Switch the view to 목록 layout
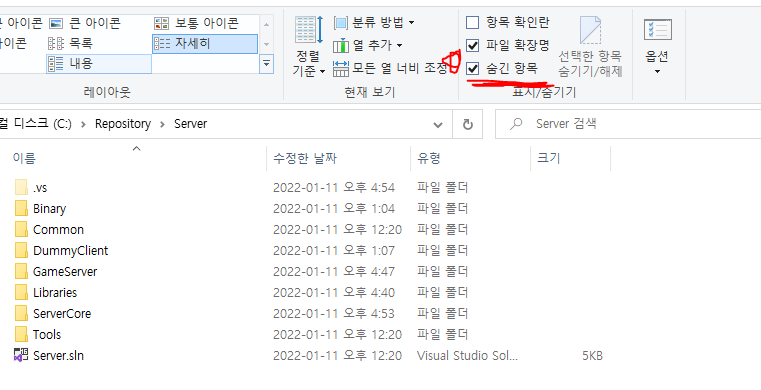Screen dimensions: 761x390 pos(71,44)
